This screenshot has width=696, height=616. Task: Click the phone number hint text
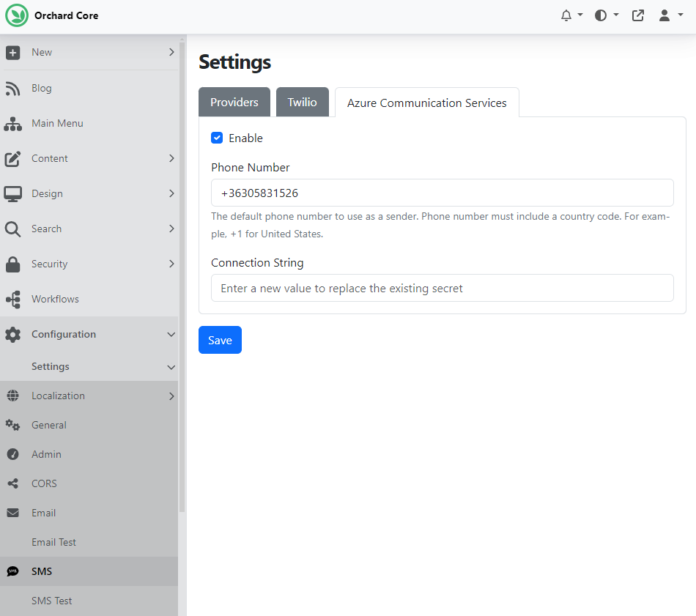440,225
